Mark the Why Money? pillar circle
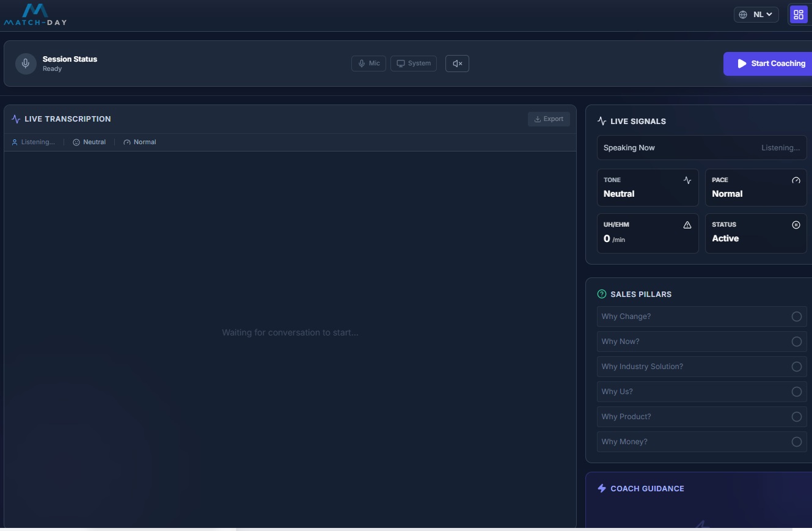The width and height of the screenshot is (812, 531). coord(796,442)
